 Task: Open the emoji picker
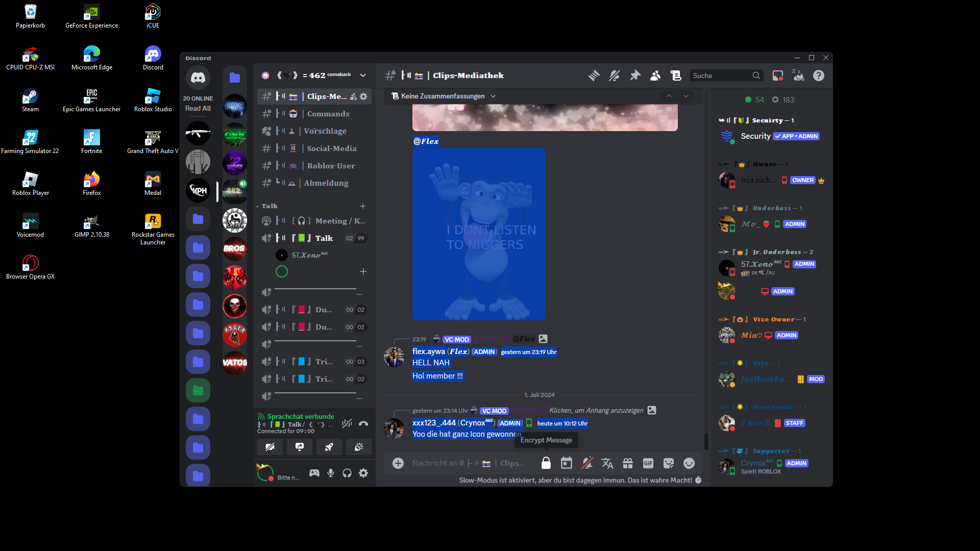coord(689,463)
